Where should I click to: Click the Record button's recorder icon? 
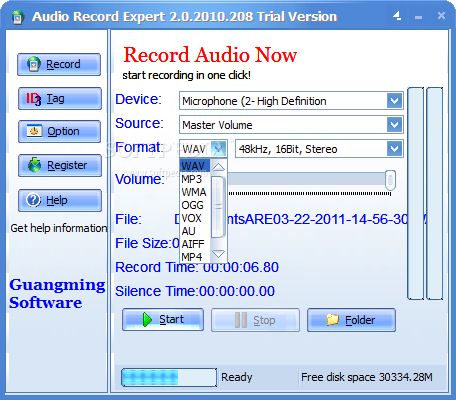point(34,64)
